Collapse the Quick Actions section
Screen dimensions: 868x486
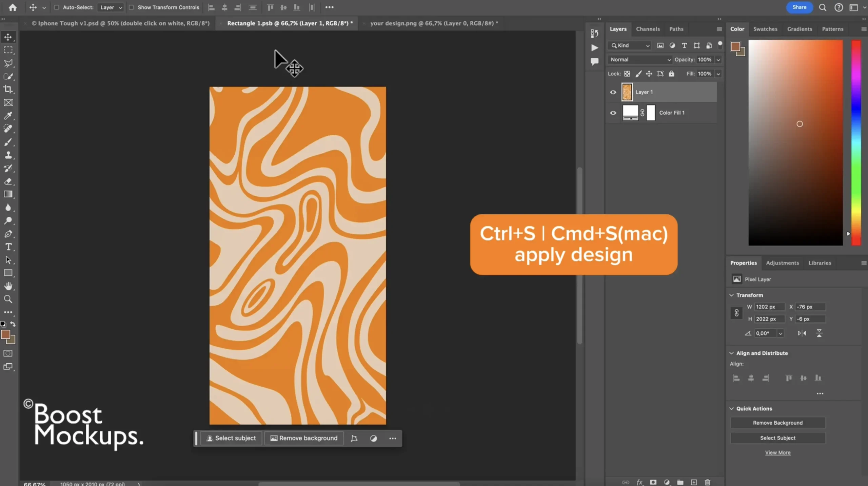tap(731, 409)
